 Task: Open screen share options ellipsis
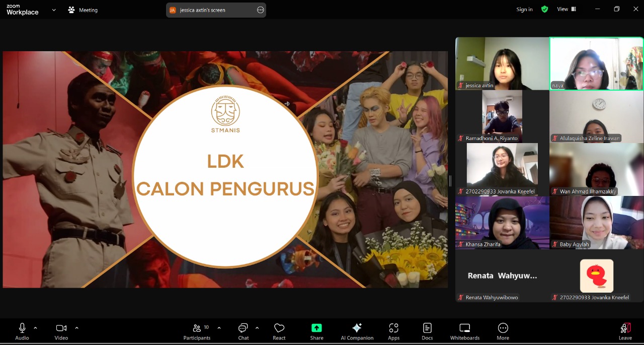260,10
